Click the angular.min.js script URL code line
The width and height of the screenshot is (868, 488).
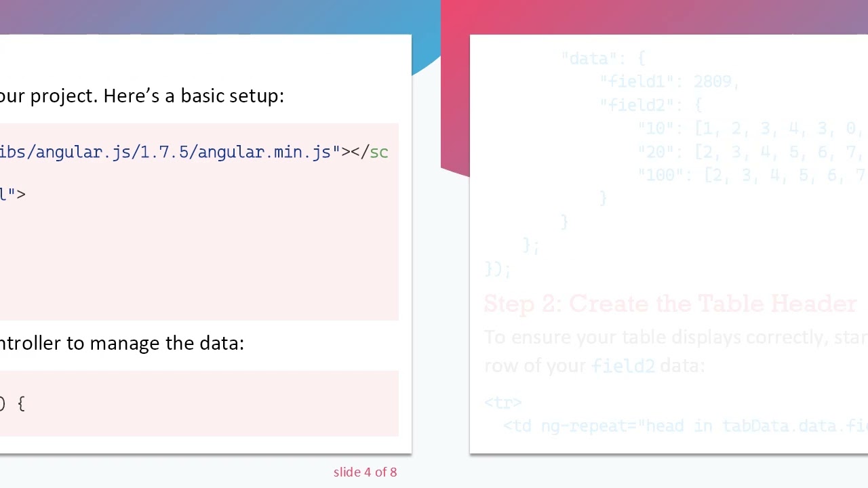point(194,152)
